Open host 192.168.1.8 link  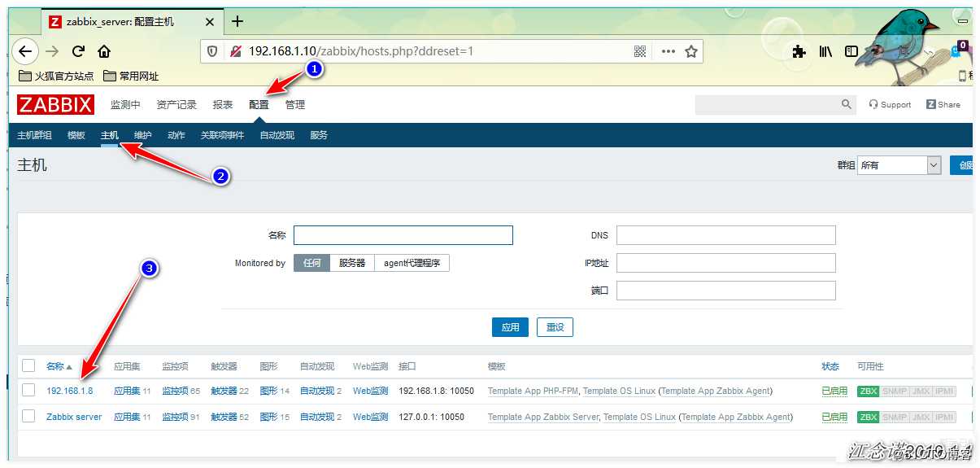69,391
